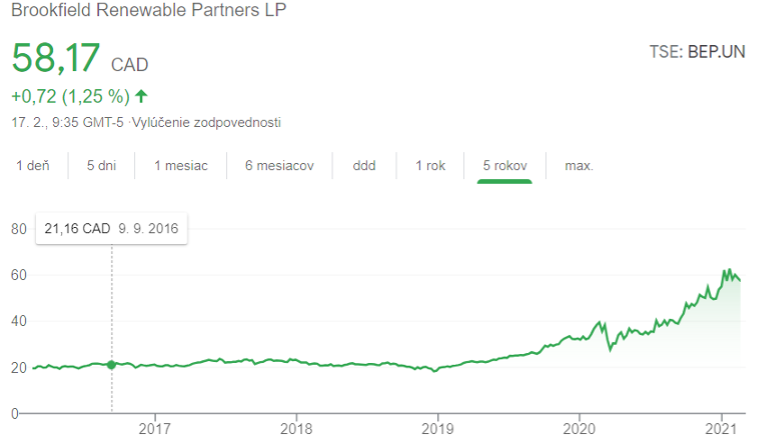
Task: Click the 58,17 CAD price value
Action: tap(80, 58)
